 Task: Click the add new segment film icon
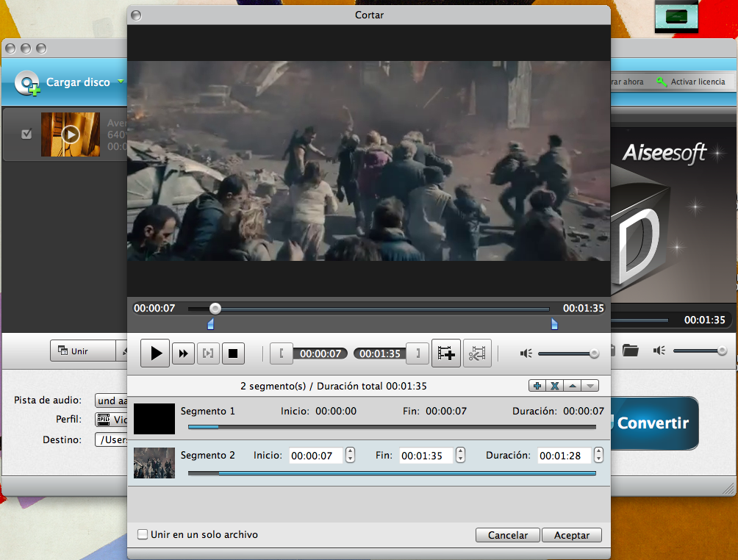[x=445, y=353]
